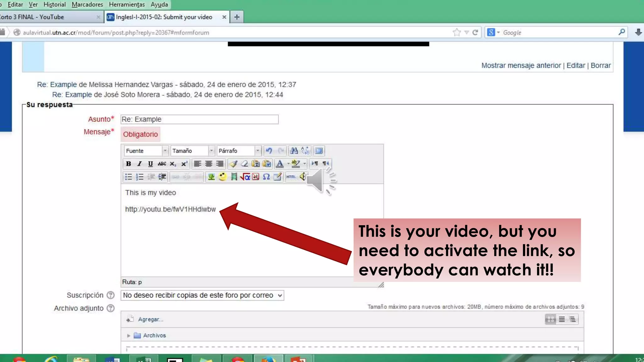Viewport: 644px width, 362px height.
Task: Apply strikethrough with the ABC button
Action: (x=162, y=164)
